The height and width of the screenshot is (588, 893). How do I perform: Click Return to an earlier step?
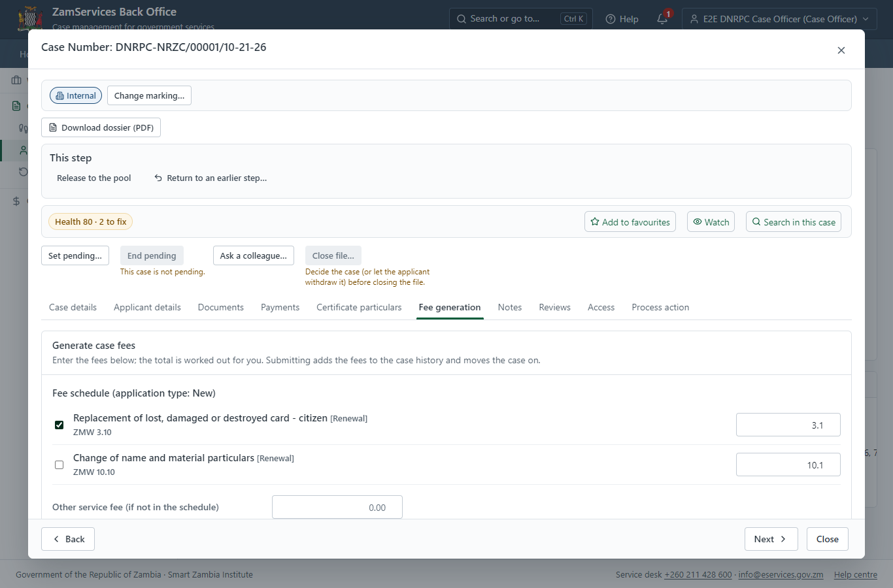[211, 178]
